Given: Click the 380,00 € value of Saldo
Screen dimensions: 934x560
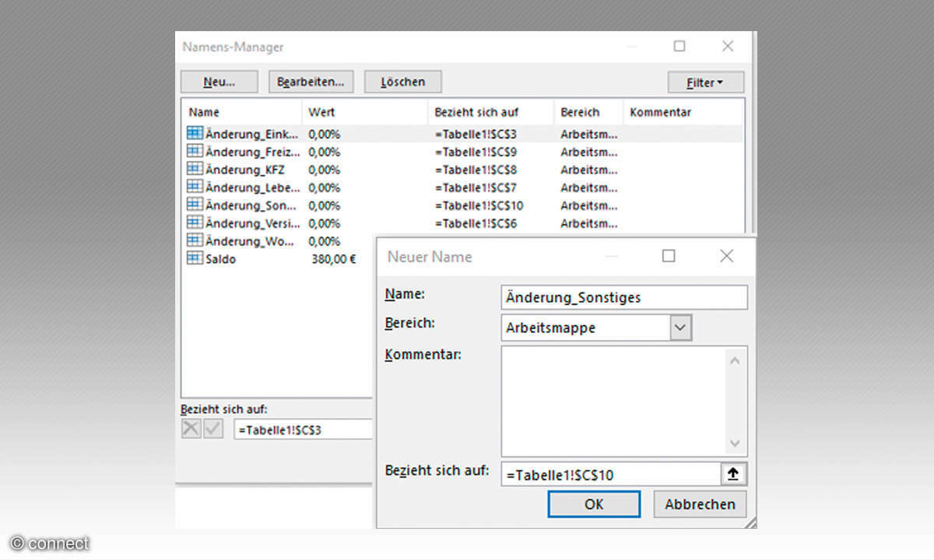Looking at the screenshot, I should (x=333, y=259).
